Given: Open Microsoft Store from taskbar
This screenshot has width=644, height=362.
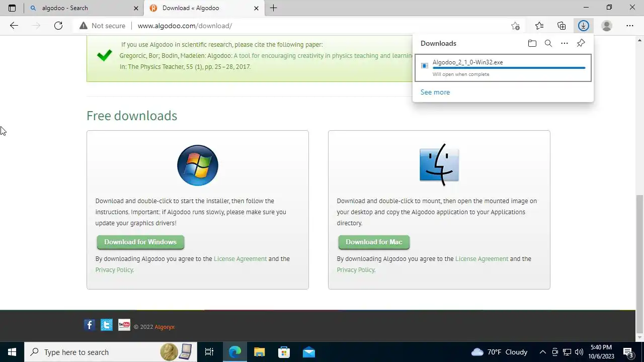Looking at the screenshot, I should click(284, 352).
